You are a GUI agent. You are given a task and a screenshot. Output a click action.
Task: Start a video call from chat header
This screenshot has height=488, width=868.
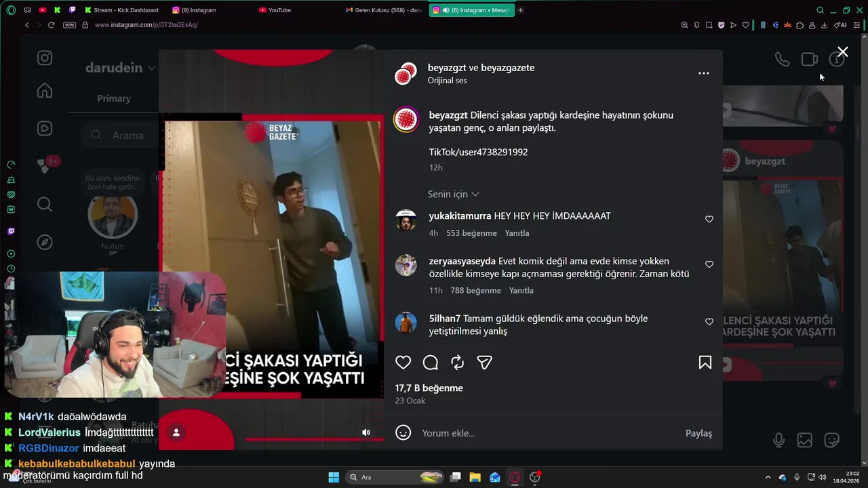coord(809,60)
